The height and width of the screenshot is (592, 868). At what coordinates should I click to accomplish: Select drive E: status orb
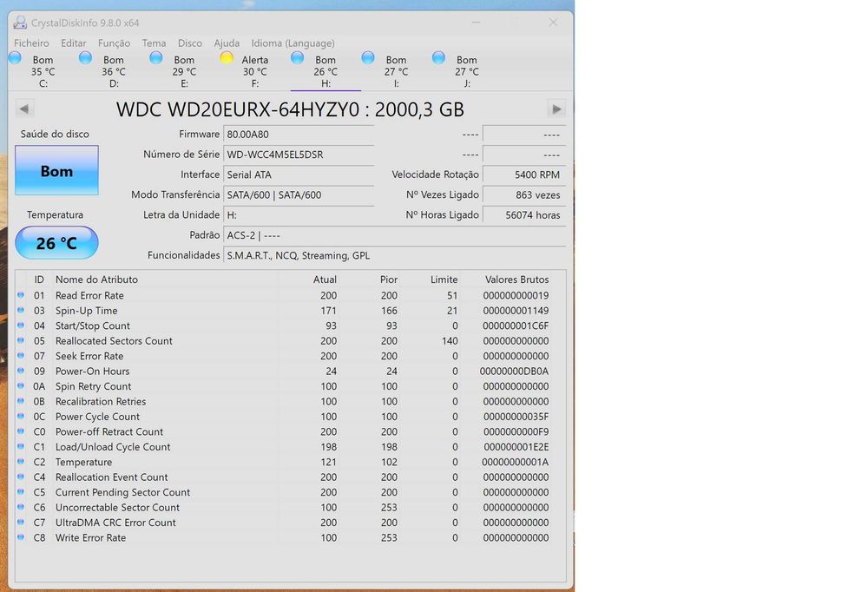point(156,57)
